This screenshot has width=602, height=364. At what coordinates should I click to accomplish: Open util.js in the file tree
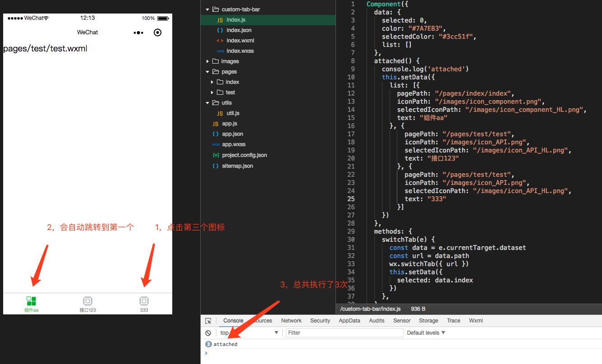(x=233, y=113)
